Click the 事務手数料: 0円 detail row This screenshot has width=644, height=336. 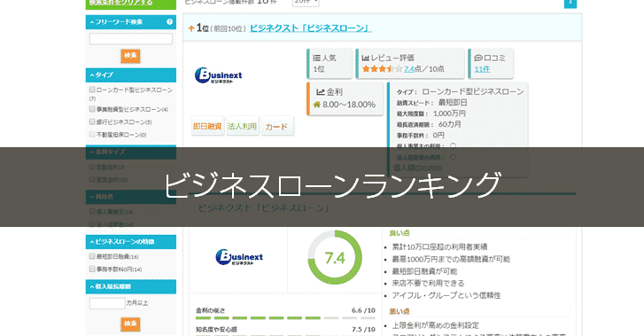(x=421, y=136)
